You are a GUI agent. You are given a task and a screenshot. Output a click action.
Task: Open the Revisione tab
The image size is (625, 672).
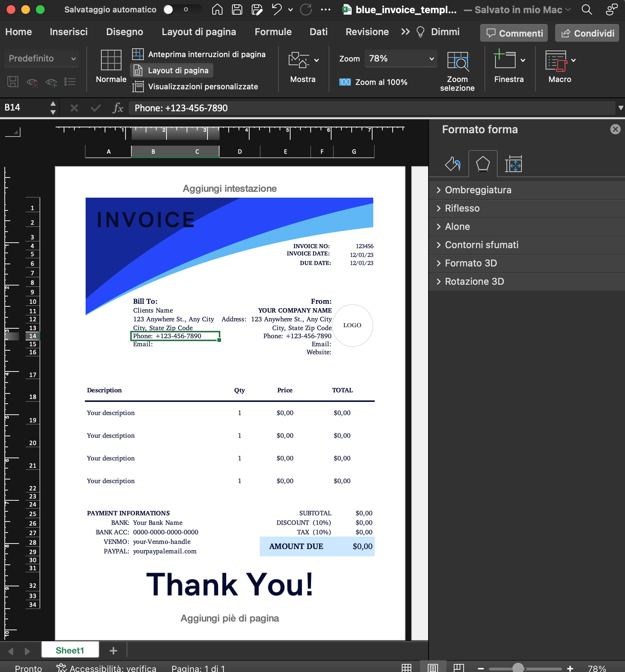tap(366, 32)
